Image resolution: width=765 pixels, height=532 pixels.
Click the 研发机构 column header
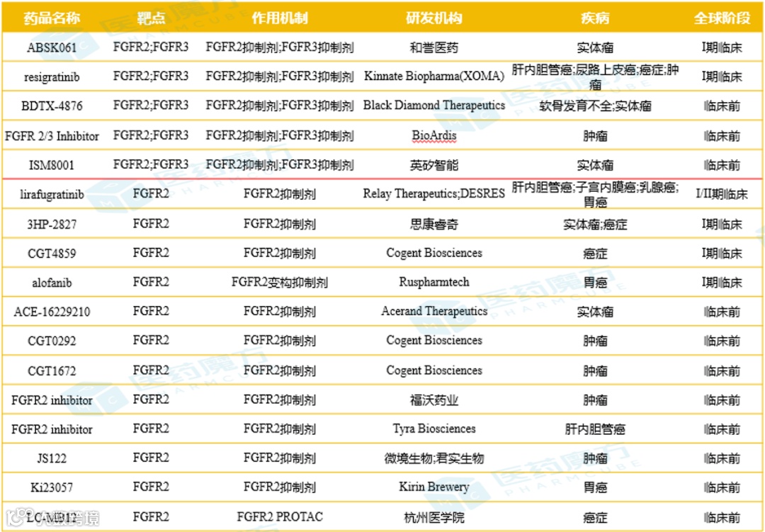coord(433,18)
